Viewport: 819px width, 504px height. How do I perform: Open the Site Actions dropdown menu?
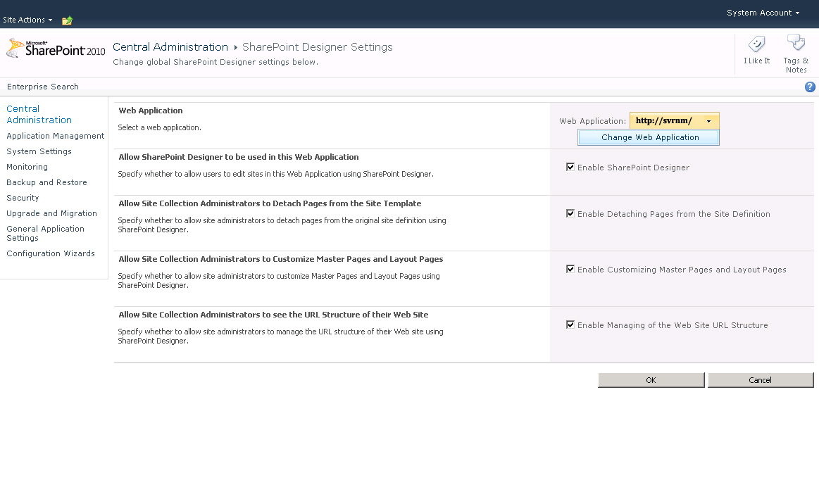pos(27,20)
